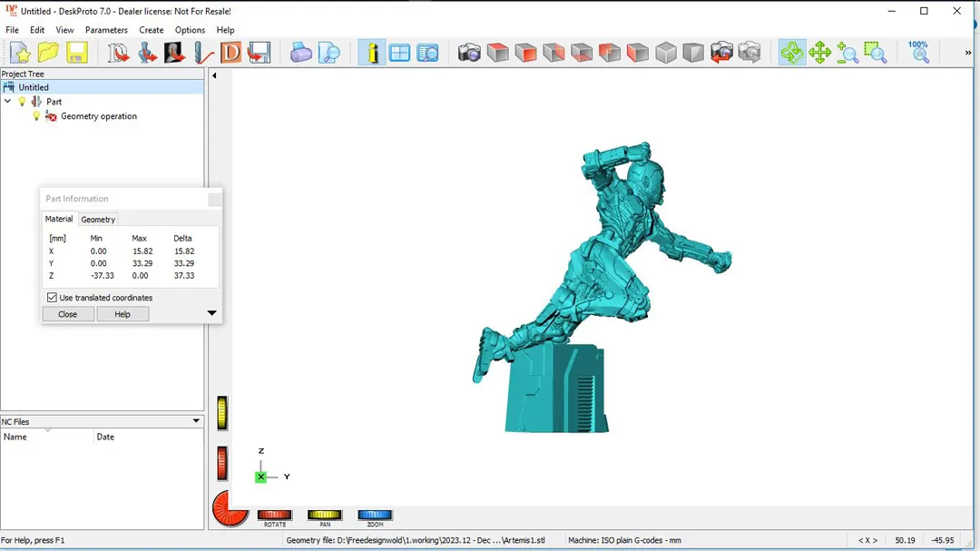Expand Part Information with the black down arrow
This screenshot has height=551, width=980.
(211, 313)
